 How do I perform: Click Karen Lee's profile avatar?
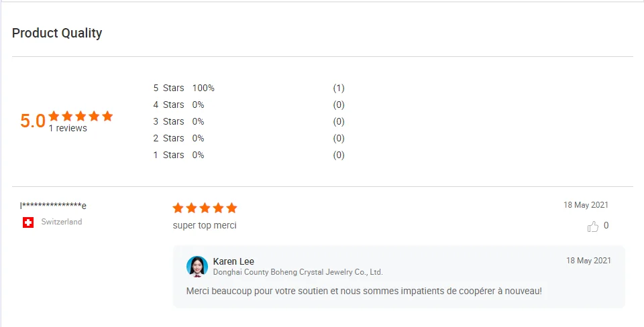click(x=197, y=266)
